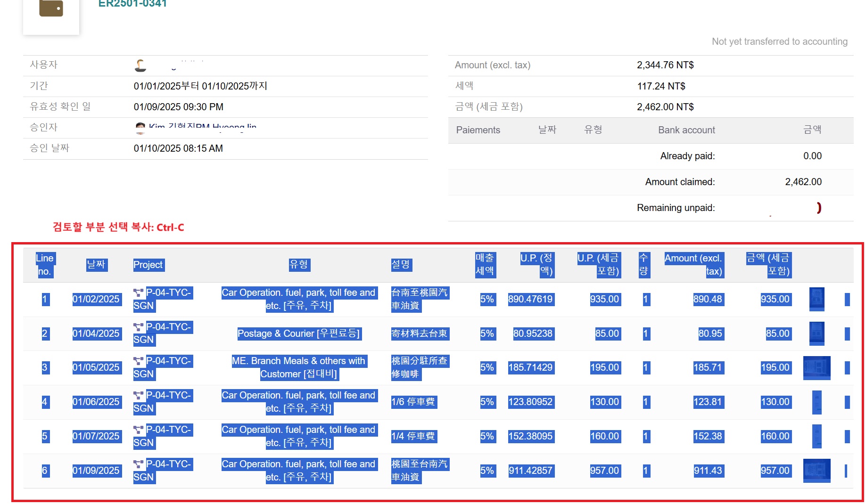Screen dimensions: 865x504
Task: Open receipt thumbnail for the 195.00 line
Action: click(x=816, y=367)
